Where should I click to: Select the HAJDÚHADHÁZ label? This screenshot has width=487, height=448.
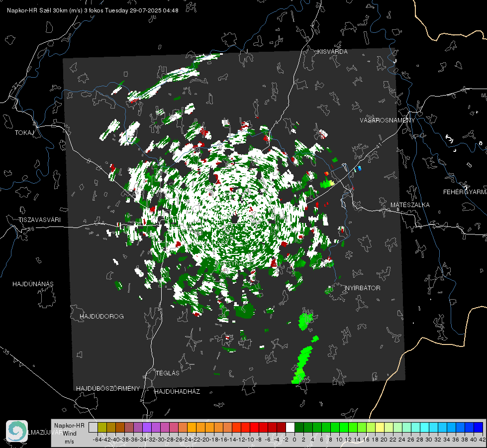177,392
